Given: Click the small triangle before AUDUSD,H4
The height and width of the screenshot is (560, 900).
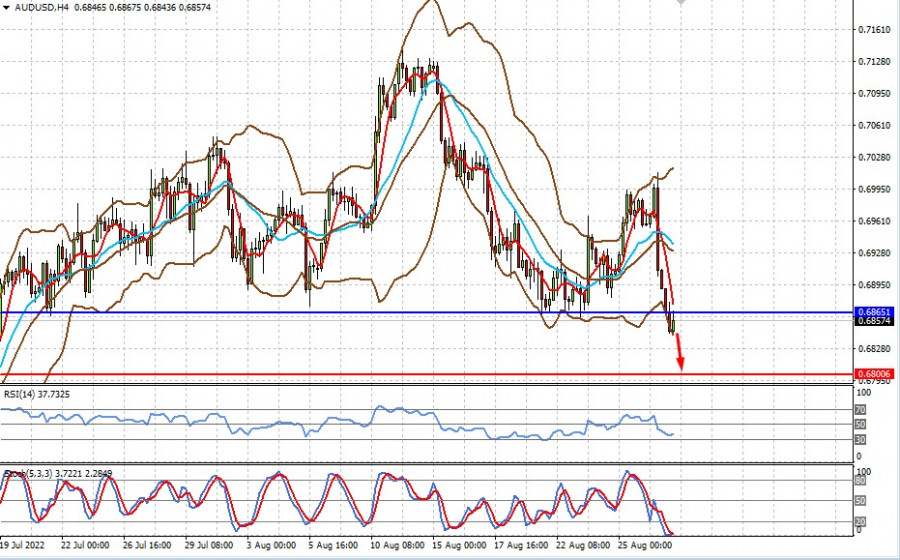Looking at the screenshot, I should (5, 8).
